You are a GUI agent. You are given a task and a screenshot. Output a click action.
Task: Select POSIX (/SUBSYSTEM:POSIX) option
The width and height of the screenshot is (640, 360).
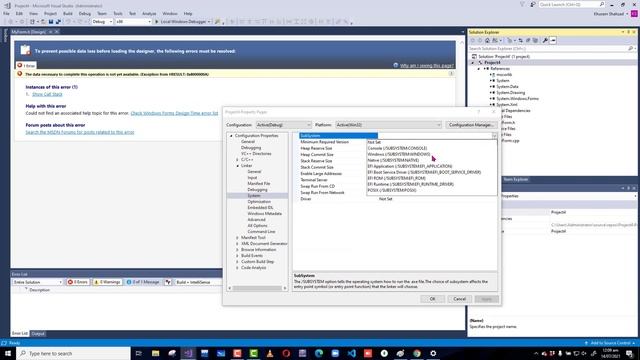click(x=392, y=190)
